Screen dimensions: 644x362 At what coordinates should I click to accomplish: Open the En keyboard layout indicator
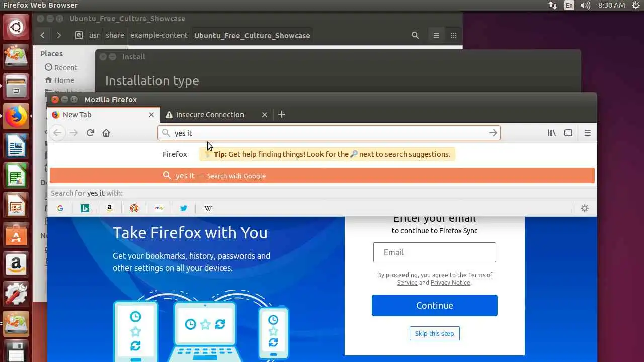point(569,5)
